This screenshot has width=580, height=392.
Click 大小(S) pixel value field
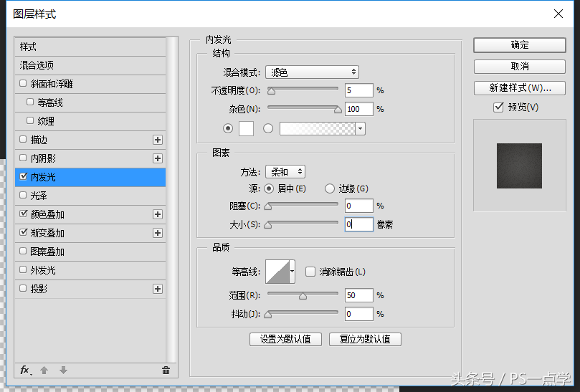[x=358, y=224]
